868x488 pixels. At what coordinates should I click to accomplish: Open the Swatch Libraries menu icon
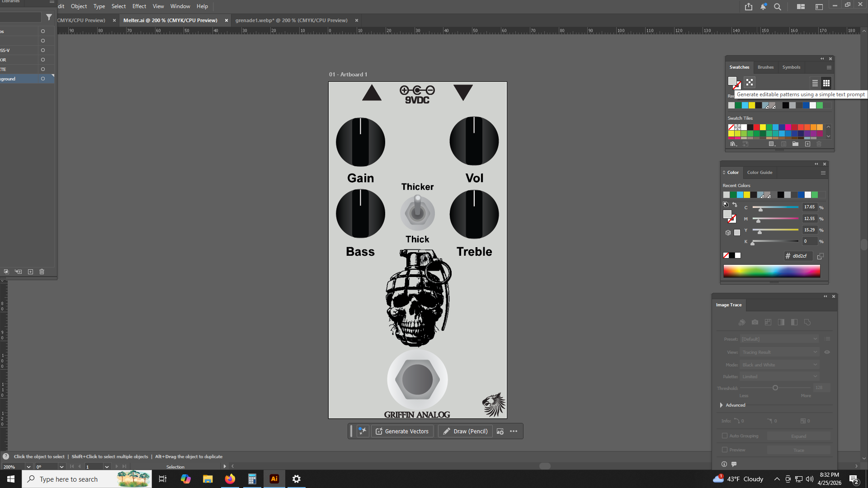point(733,144)
